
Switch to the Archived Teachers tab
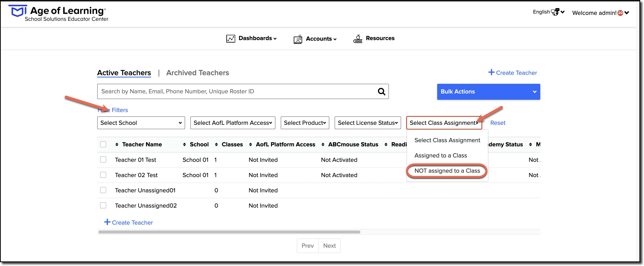point(197,73)
